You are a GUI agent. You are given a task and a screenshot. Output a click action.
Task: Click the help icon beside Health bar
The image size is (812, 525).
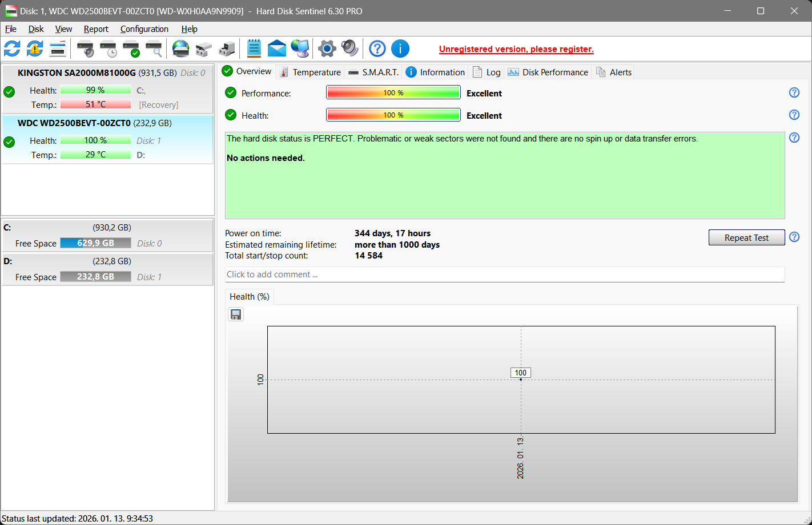point(794,115)
